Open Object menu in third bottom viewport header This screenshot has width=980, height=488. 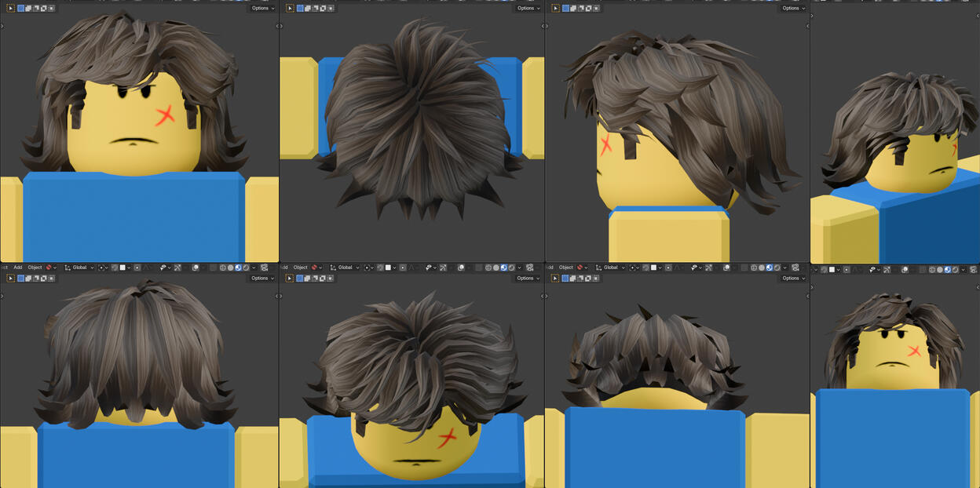pyautogui.click(x=565, y=268)
